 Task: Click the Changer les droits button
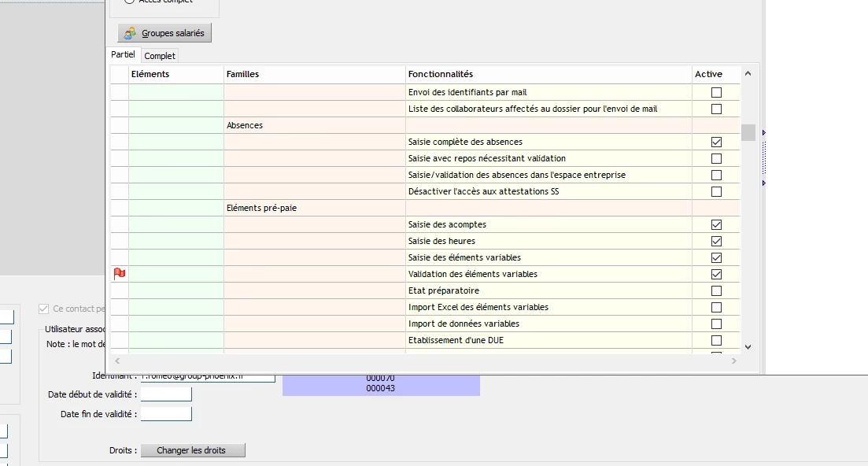pyautogui.click(x=193, y=450)
